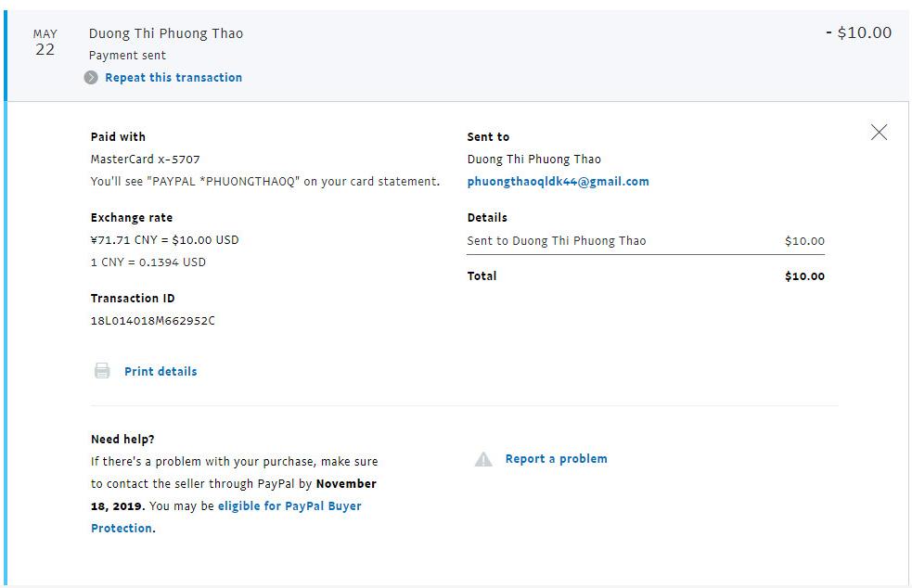
Task: Click the MAY 22 transaction date
Action: tap(45, 43)
